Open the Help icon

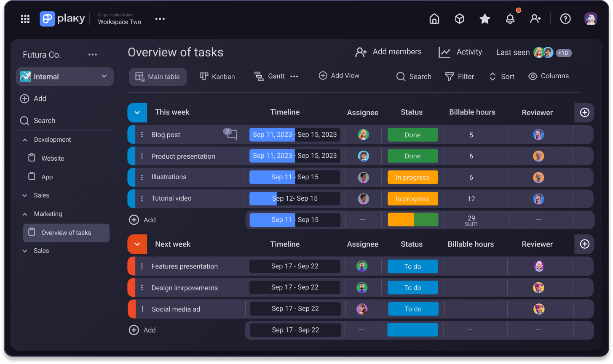[x=565, y=19]
